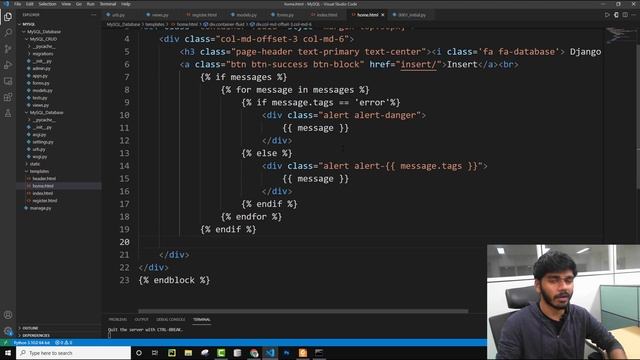Click the Cortana circle taskbar icon
This screenshot has width=640, height=360.
pyautogui.click(x=139, y=353)
